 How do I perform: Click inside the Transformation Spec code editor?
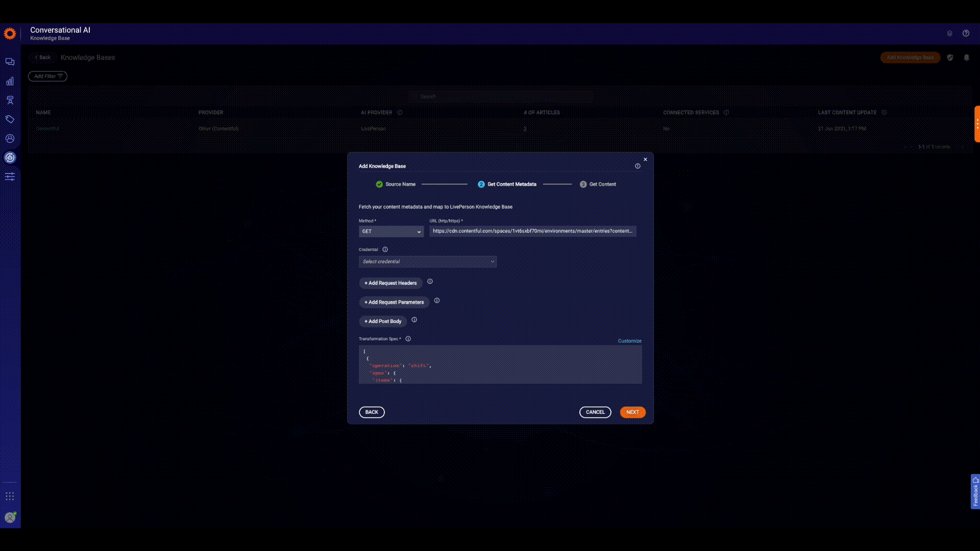click(x=500, y=365)
